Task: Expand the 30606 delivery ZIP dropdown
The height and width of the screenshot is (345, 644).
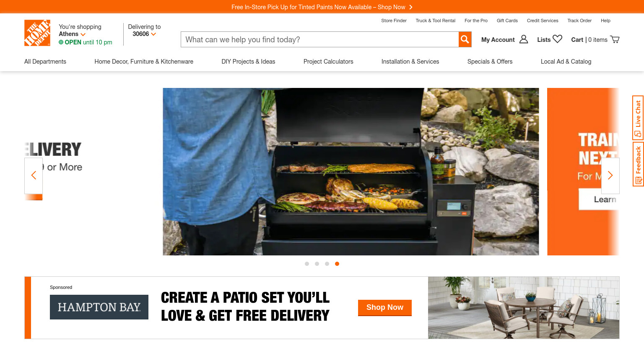Action: 144,34
